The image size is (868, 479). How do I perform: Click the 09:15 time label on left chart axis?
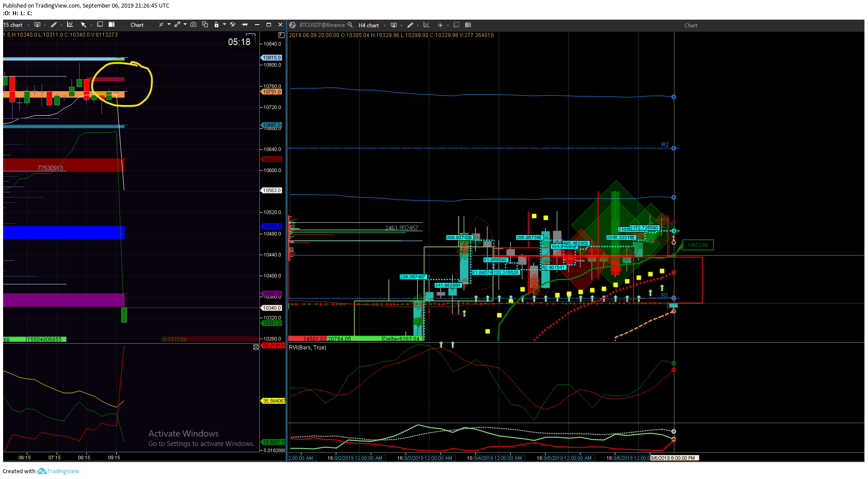point(114,458)
